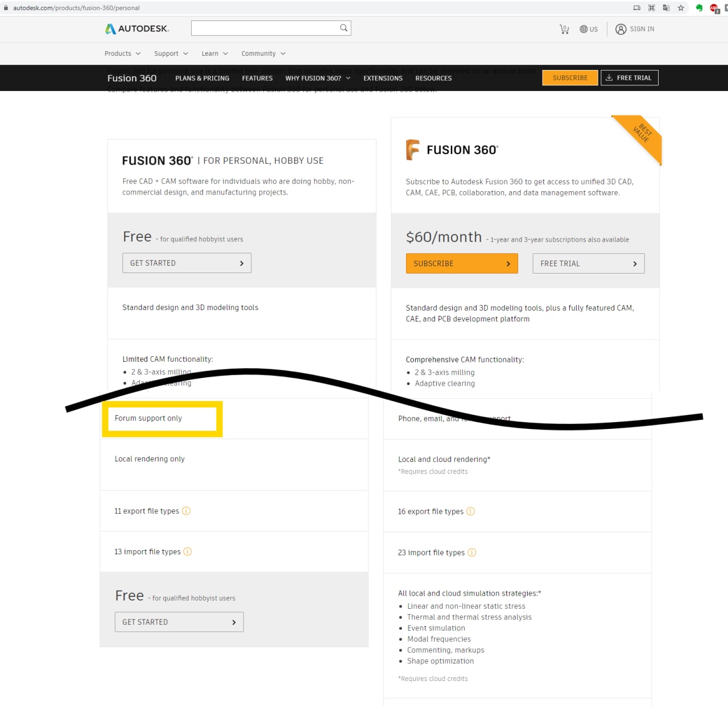Click info icon next to 11 export file types
Screen dimensions: 728x718
(186, 511)
